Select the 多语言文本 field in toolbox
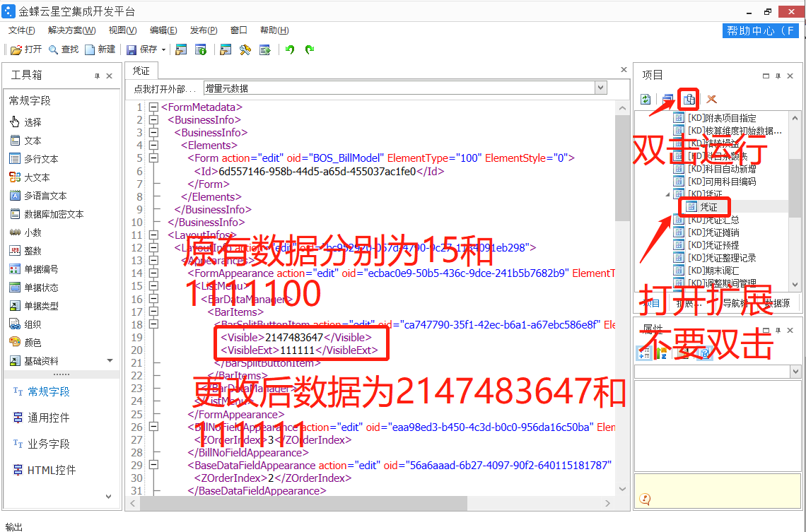806x532 pixels. click(x=38, y=196)
